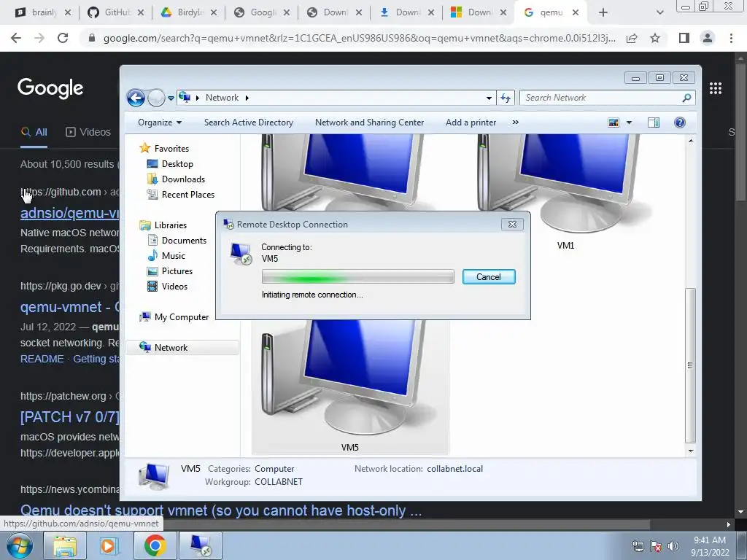The height and width of the screenshot is (560, 747).
Task: Click Chrome back navigation arrow
Action: [16, 38]
